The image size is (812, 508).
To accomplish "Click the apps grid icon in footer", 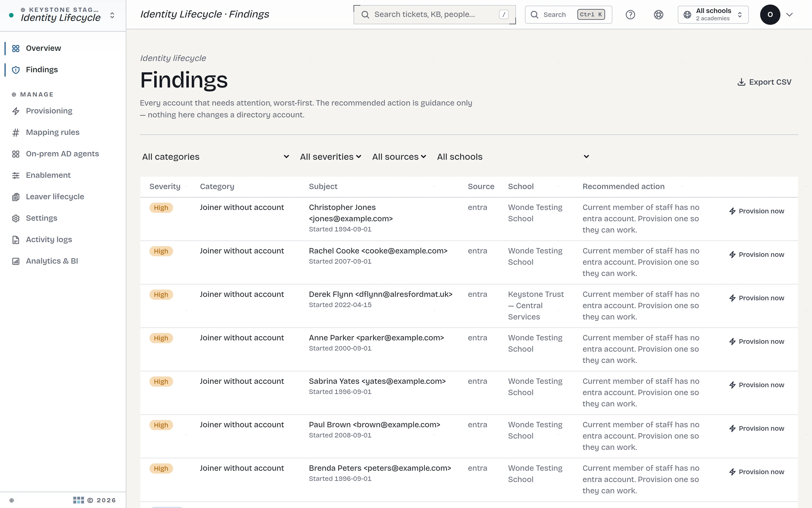I will (78, 500).
